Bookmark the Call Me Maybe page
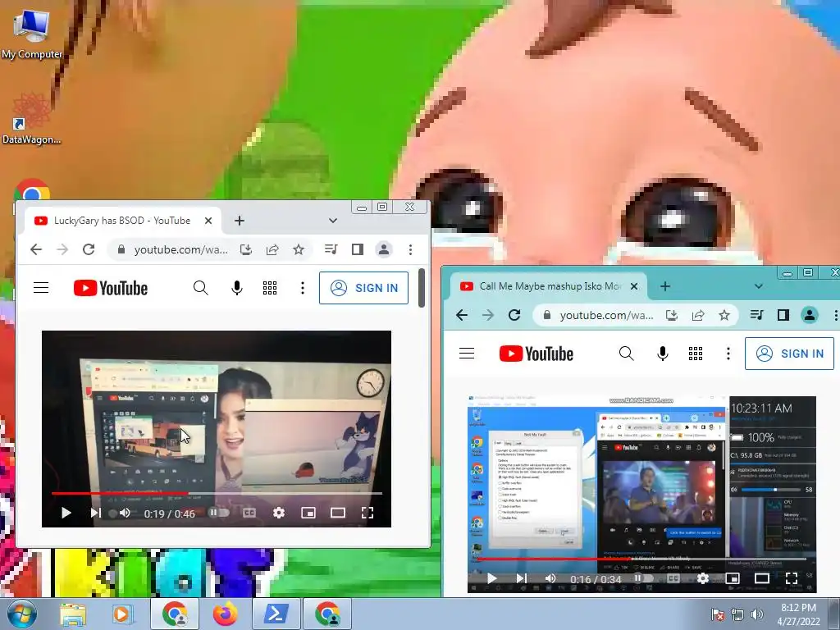This screenshot has height=630, width=840. [x=724, y=315]
